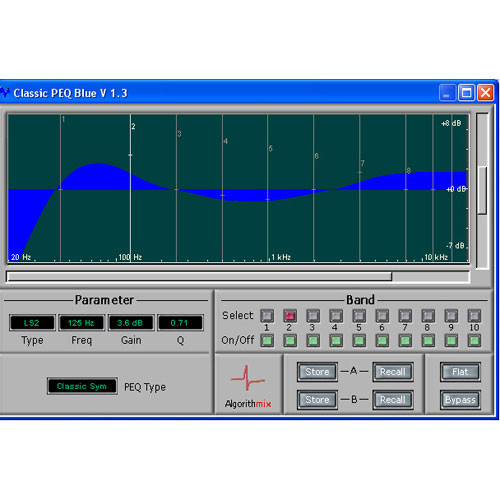This screenshot has height=500, width=500.
Task: Toggle band 7 On/Off green switch
Action: (x=405, y=341)
